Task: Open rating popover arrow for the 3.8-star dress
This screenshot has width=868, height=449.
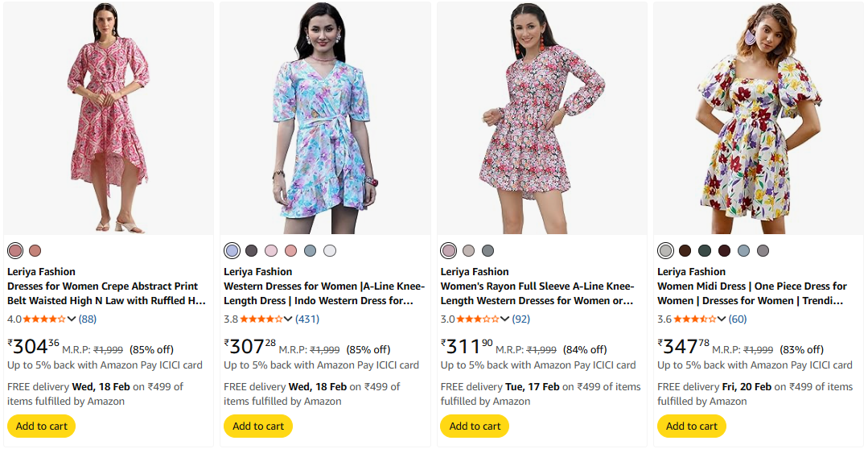Action: pos(289,319)
